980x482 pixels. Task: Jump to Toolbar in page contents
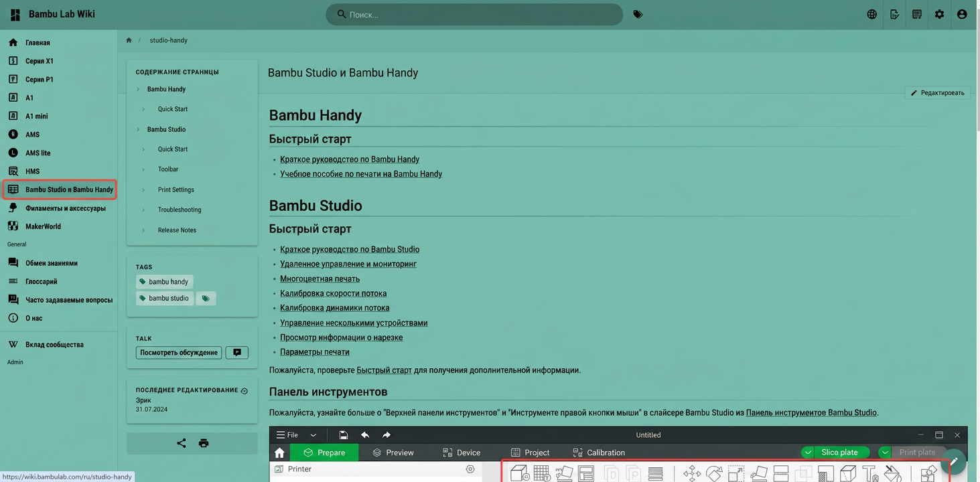(x=168, y=169)
